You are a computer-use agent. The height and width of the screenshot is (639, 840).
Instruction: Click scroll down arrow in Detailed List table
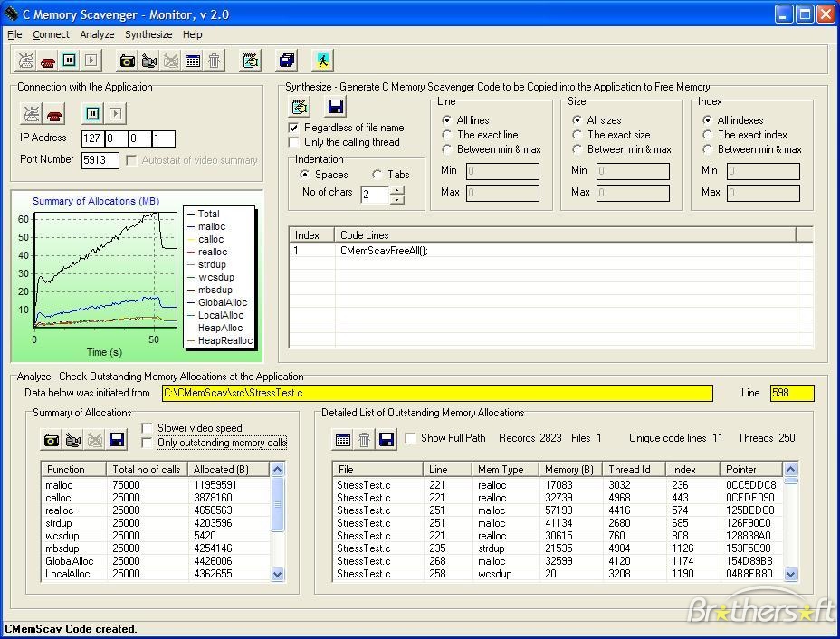(x=790, y=574)
